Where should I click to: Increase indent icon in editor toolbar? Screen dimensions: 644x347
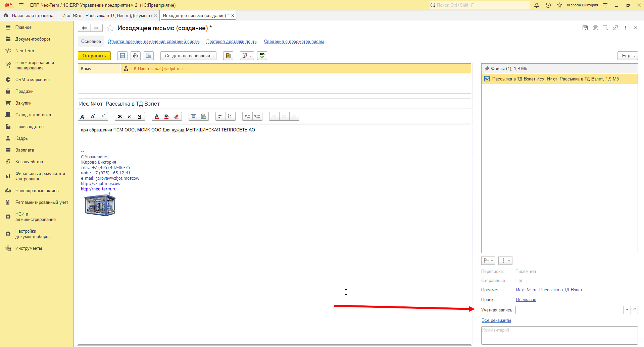pyautogui.click(x=257, y=116)
